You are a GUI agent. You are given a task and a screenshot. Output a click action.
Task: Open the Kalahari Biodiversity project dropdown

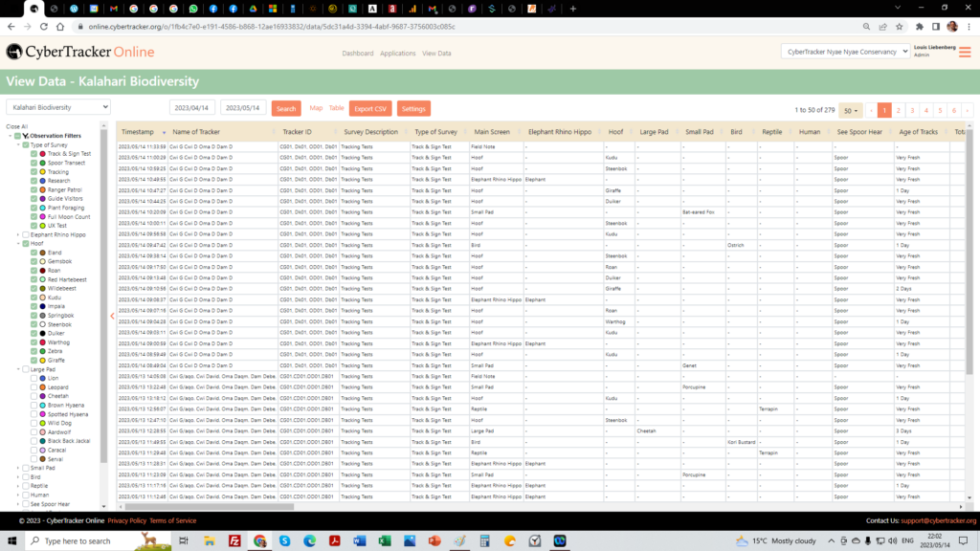coord(58,107)
